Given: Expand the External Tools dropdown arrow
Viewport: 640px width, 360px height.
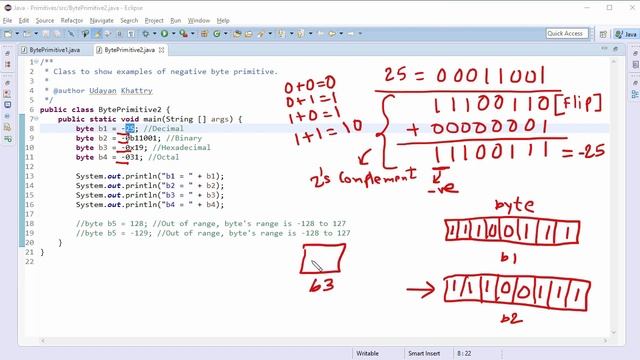Looking at the screenshot, I should point(193,34).
